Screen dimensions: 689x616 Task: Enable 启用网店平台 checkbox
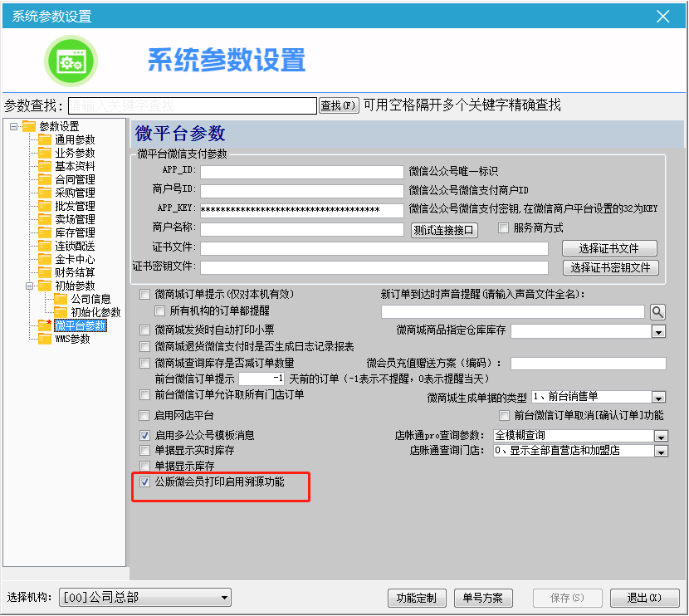144,415
